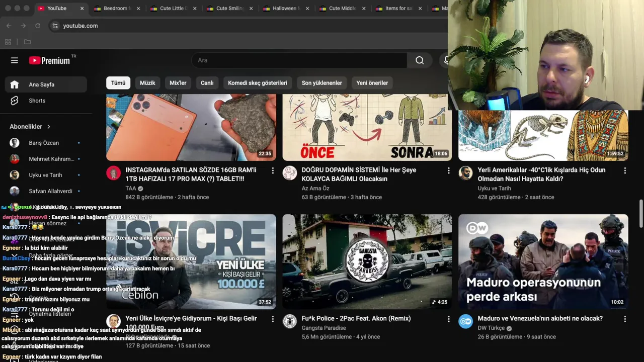Click Gangsta Paradise channel name under video
The height and width of the screenshot is (362, 644).
coord(324,328)
